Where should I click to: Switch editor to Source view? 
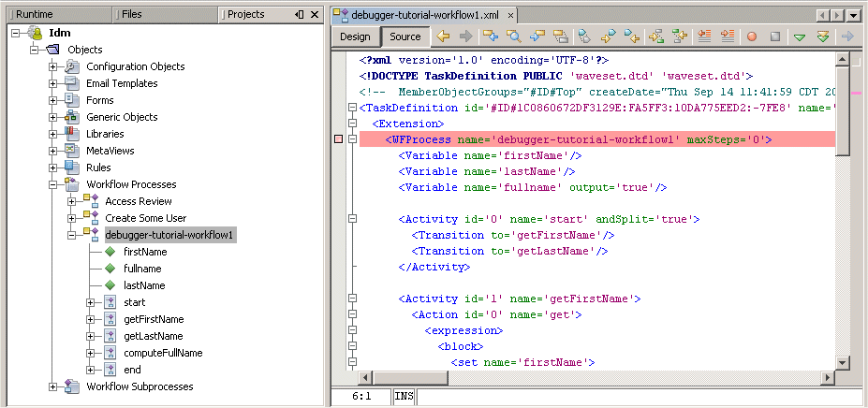tap(405, 36)
